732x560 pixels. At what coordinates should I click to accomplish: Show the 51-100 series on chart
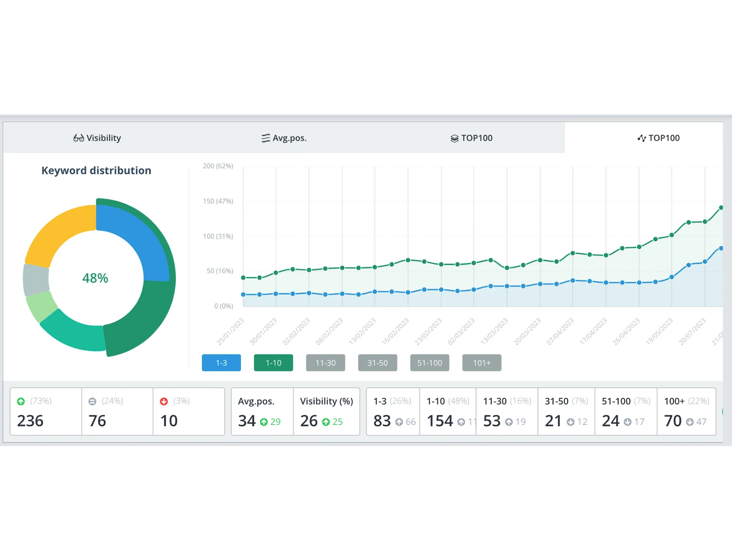(x=430, y=363)
